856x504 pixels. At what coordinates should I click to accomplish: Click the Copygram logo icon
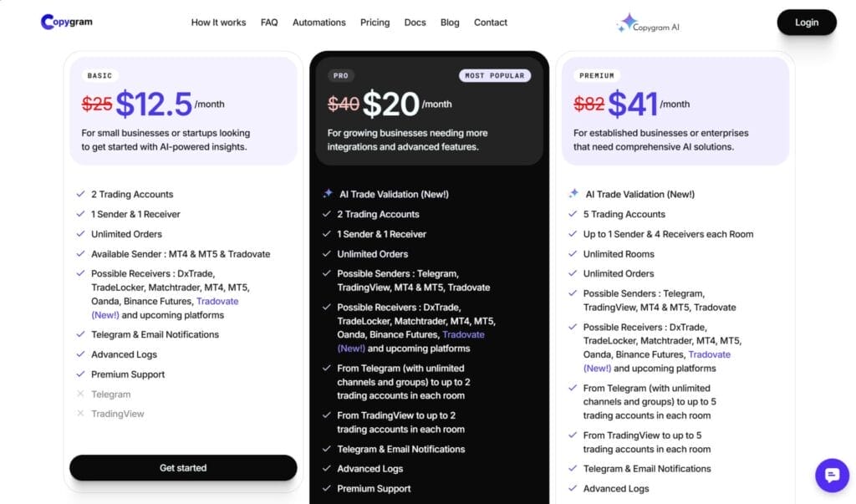(47, 22)
